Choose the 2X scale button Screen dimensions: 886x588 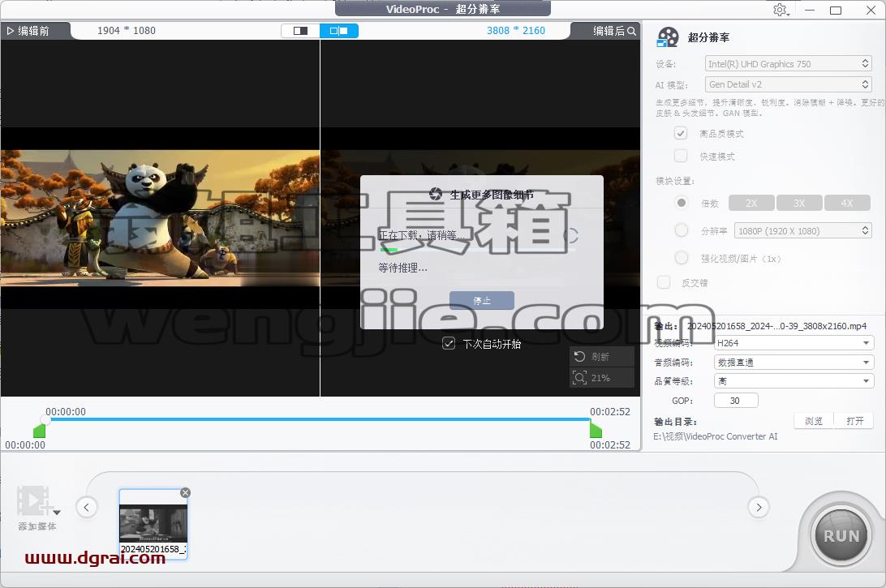751,203
